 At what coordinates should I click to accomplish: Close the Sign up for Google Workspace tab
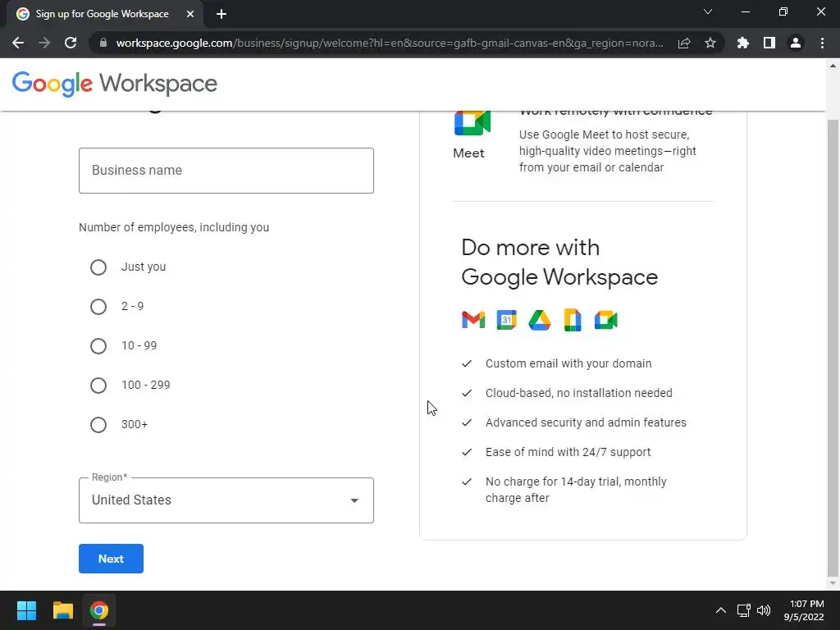pos(190,14)
